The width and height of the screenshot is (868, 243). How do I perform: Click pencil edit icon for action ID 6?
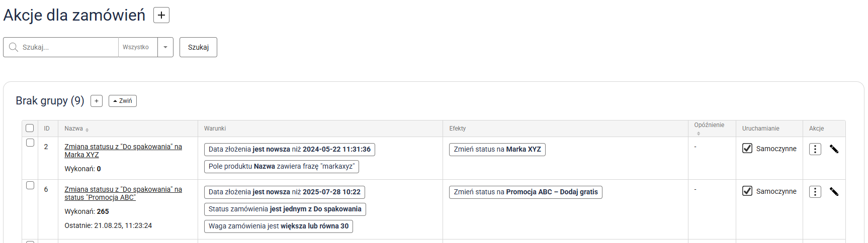(834, 192)
